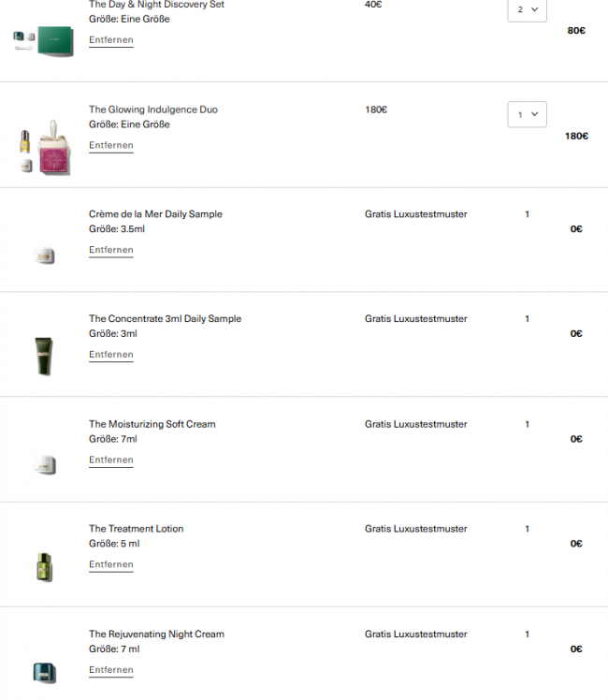
Task: Click The Treatment Lotion bottle image
Action: 44,566
